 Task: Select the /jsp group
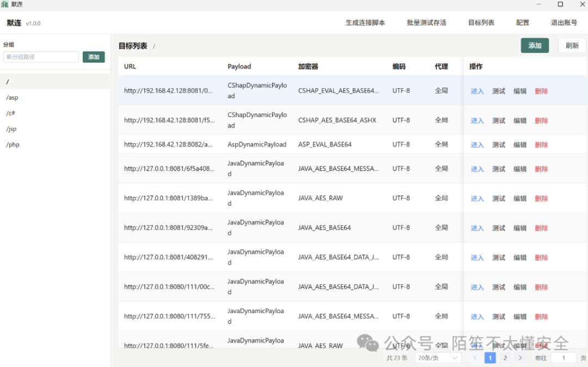click(55, 129)
